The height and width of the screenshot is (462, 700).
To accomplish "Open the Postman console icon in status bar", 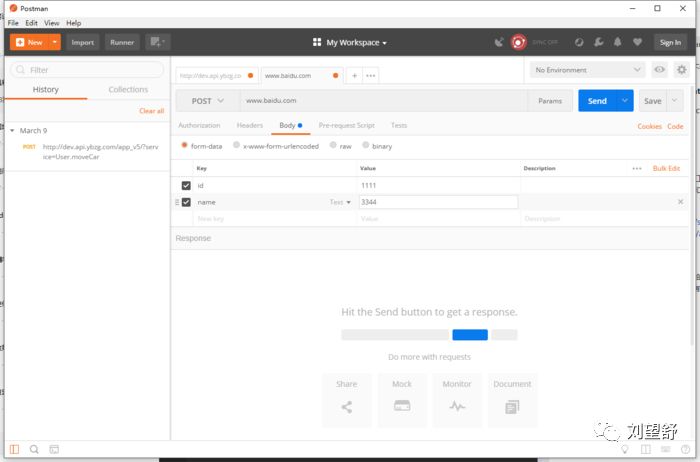I will (54, 449).
